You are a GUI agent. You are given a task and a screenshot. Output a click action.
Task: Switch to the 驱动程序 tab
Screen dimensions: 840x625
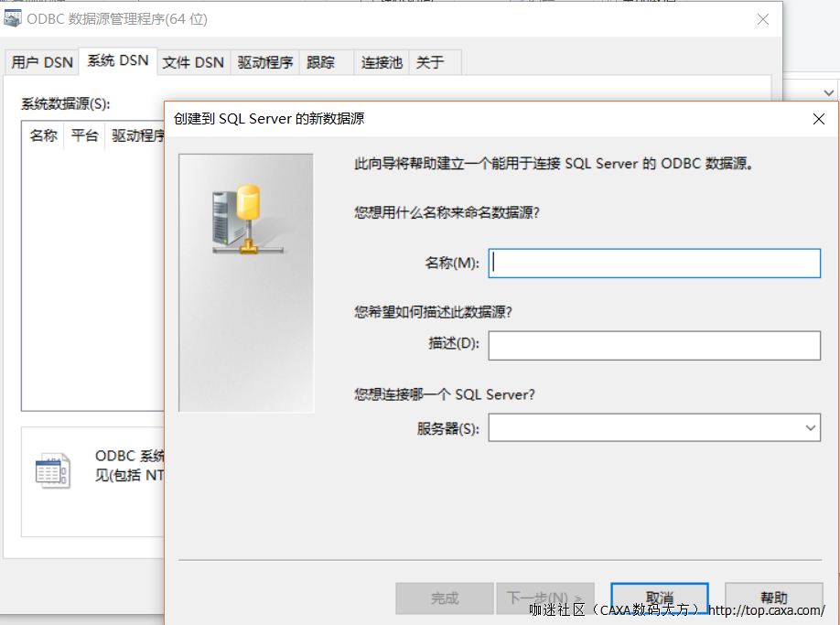[264, 61]
